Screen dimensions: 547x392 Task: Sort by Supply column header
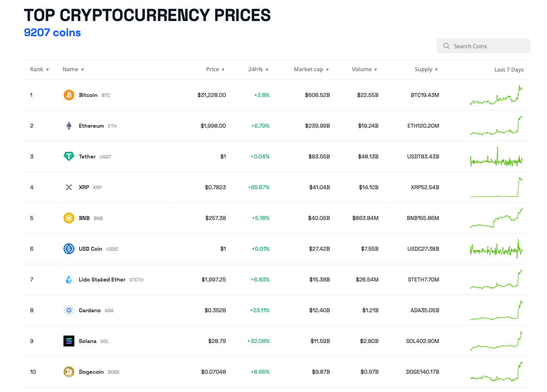pyautogui.click(x=426, y=69)
